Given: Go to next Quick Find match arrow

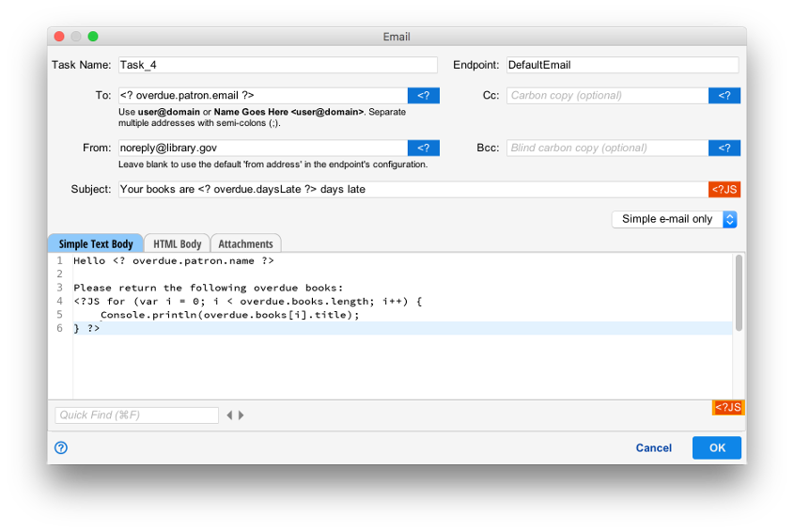Looking at the screenshot, I should pos(241,415).
